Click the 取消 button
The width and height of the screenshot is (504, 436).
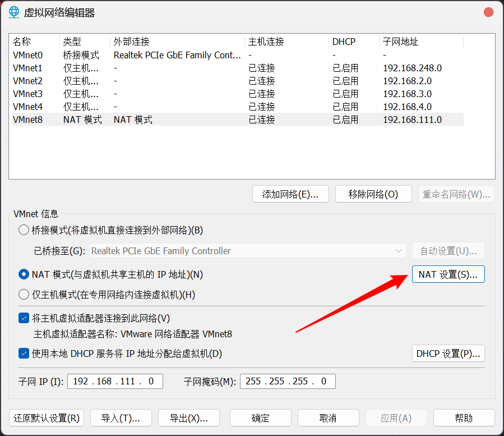[x=328, y=417]
